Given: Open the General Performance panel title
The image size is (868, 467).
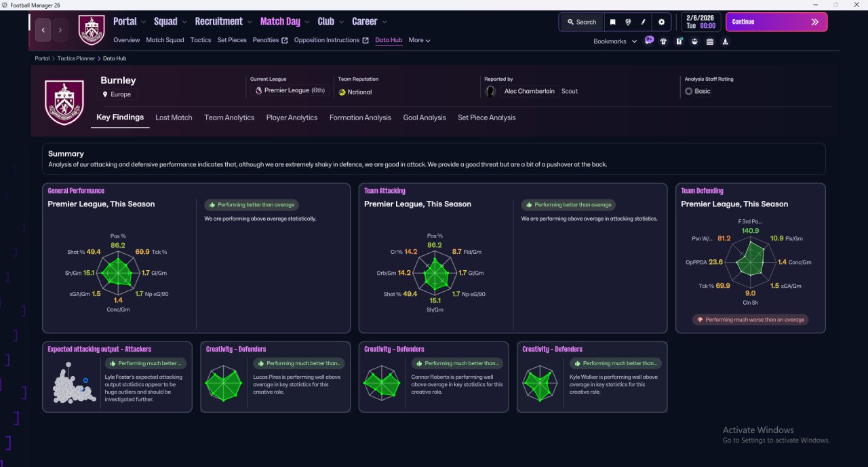Looking at the screenshot, I should (76, 191).
